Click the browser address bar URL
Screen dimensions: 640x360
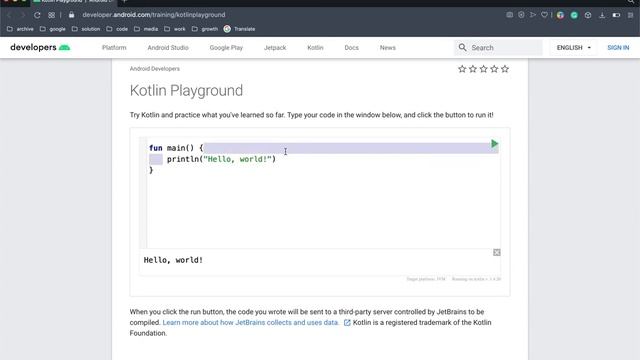(x=154, y=15)
